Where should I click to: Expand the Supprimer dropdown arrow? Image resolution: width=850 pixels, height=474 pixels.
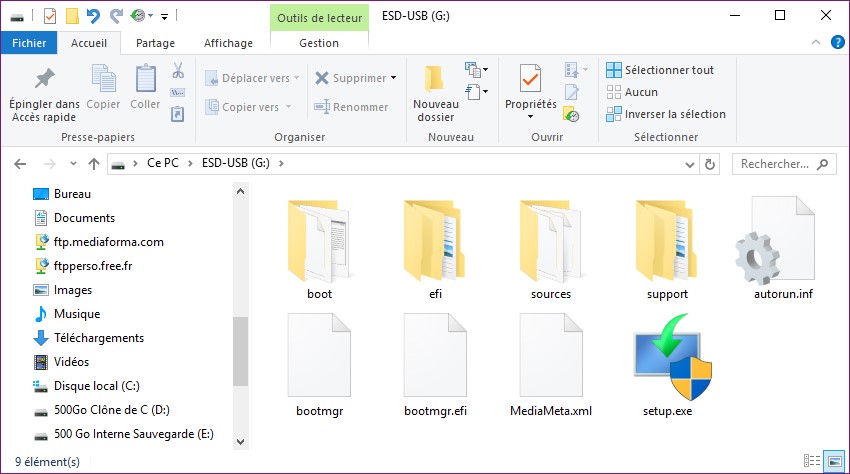pyautogui.click(x=394, y=78)
